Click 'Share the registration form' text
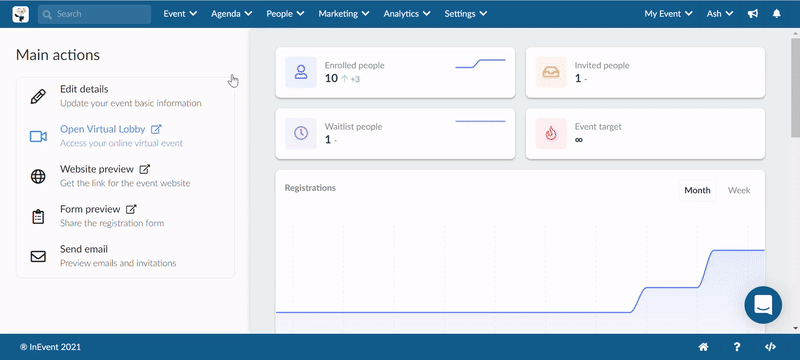Viewport: 800px width, 360px height. pyautogui.click(x=112, y=223)
